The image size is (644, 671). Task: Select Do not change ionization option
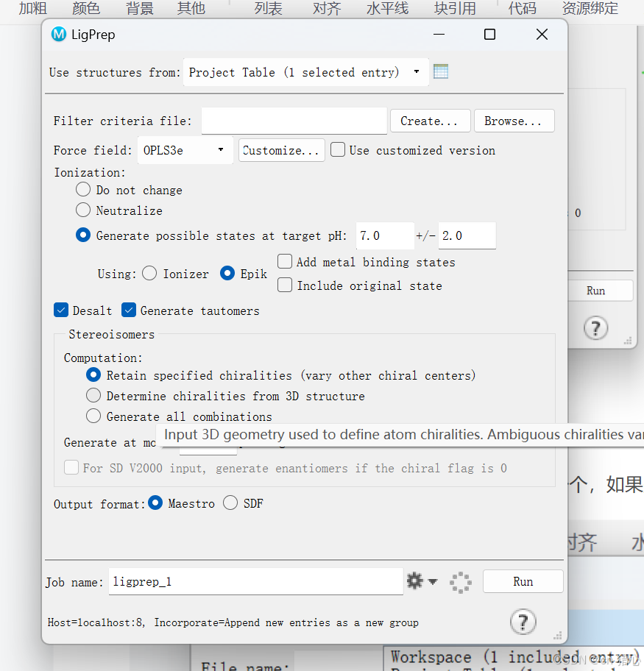[x=83, y=189]
